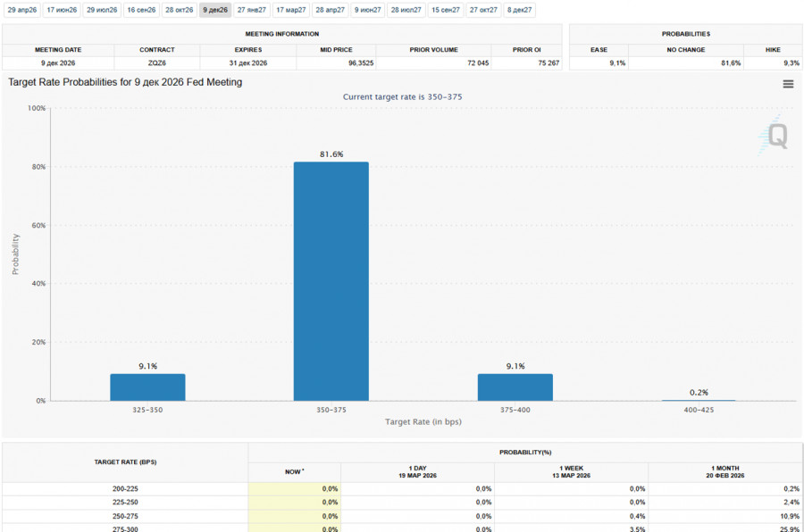Switch to the 29 июл26 meeting tab
804x532 pixels.
[x=102, y=10]
